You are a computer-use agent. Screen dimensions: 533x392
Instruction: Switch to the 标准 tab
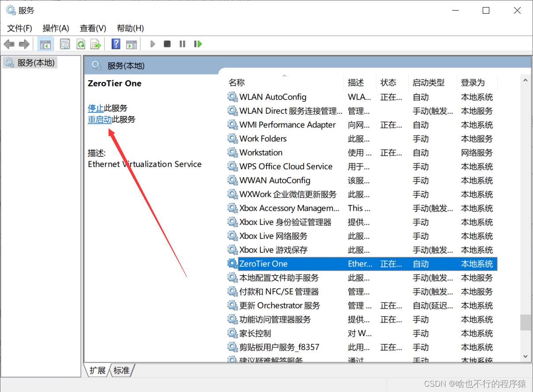coord(122,370)
